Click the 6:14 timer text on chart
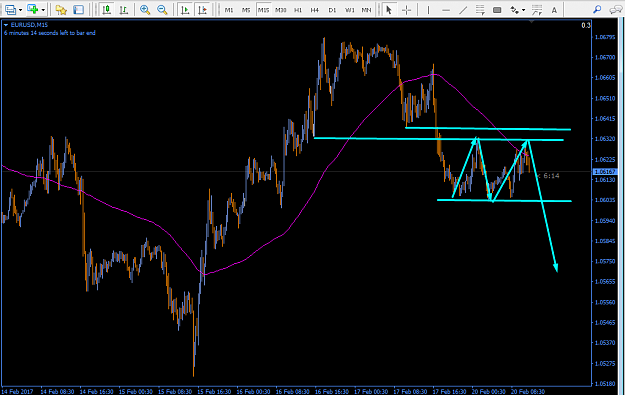 click(x=551, y=176)
